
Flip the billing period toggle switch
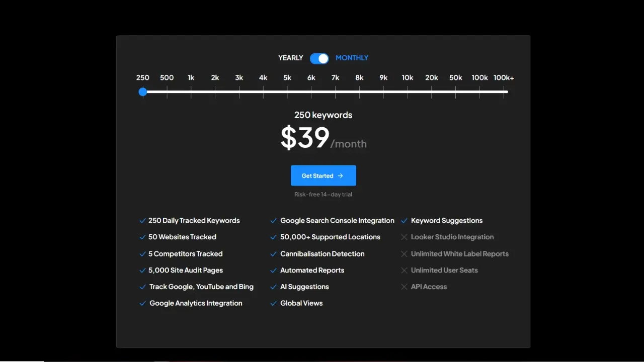point(319,58)
